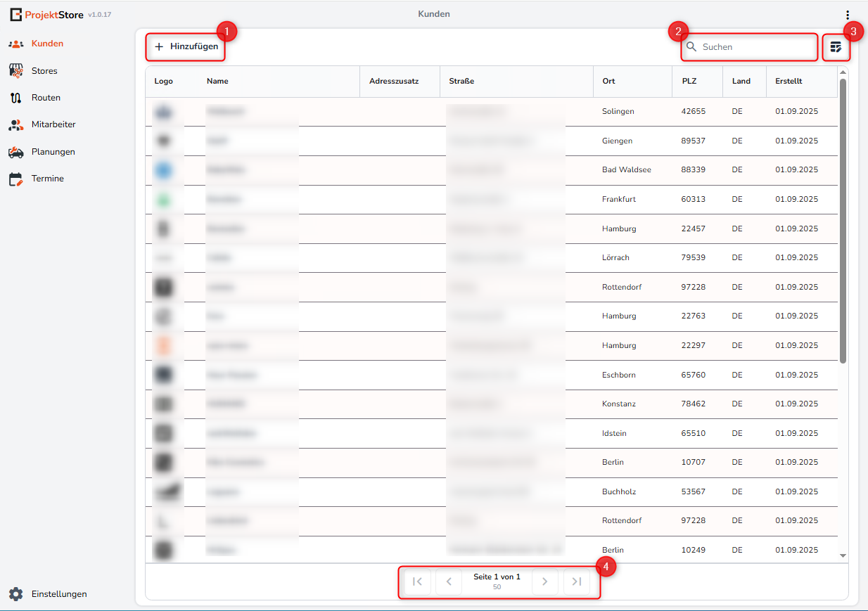Screen dimensions: 868x611
Task: Go to the next page arrow
Action: [x=544, y=581]
